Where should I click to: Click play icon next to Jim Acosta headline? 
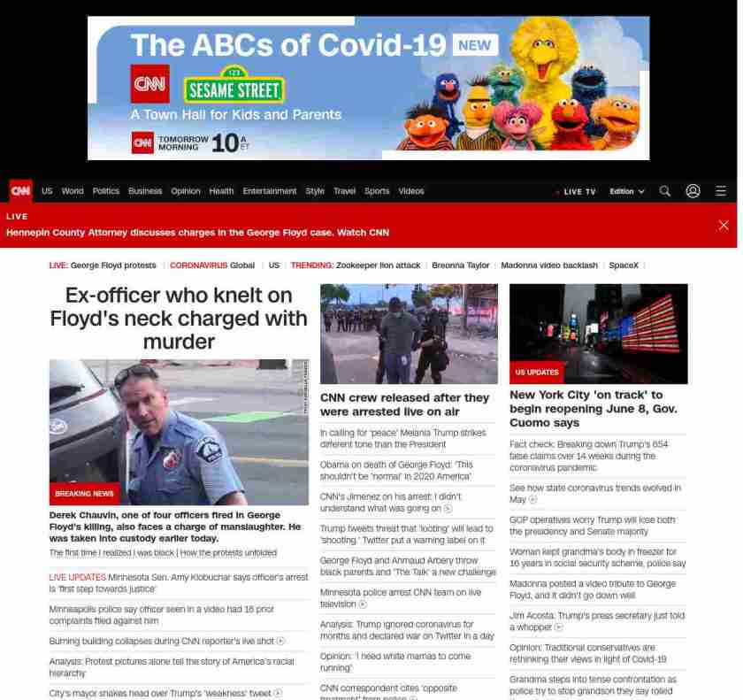(559, 627)
